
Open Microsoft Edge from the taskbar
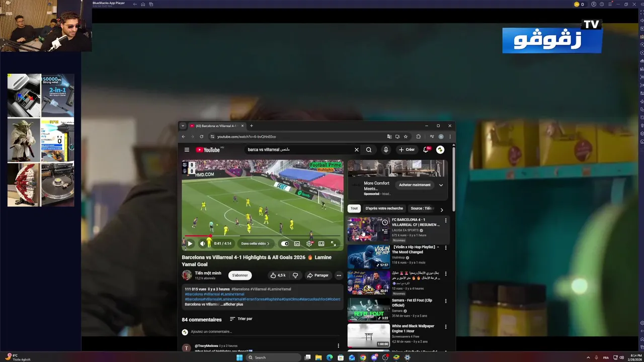point(330,357)
